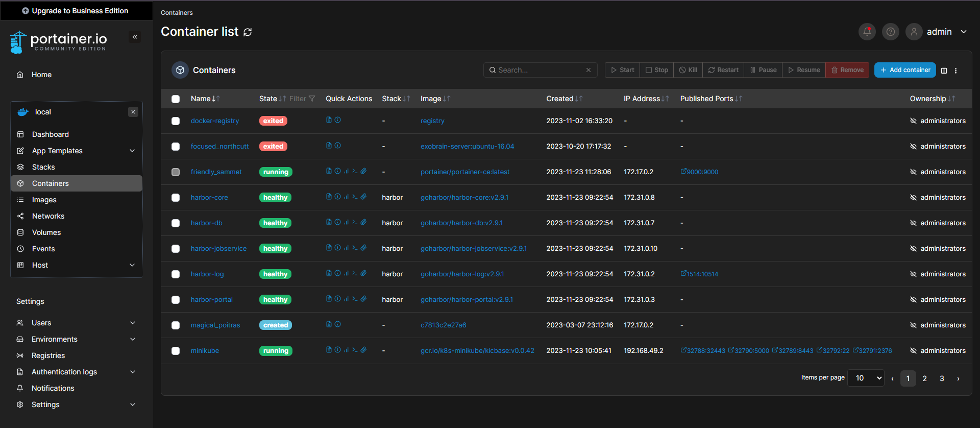Viewport: 980px width, 428px height.
Task: Open the help question mark icon
Action: coord(890,32)
